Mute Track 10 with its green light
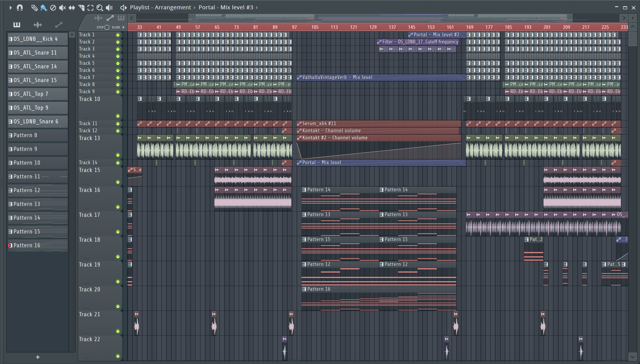The height and width of the screenshot is (364, 640). pyautogui.click(x=118, y=116)
